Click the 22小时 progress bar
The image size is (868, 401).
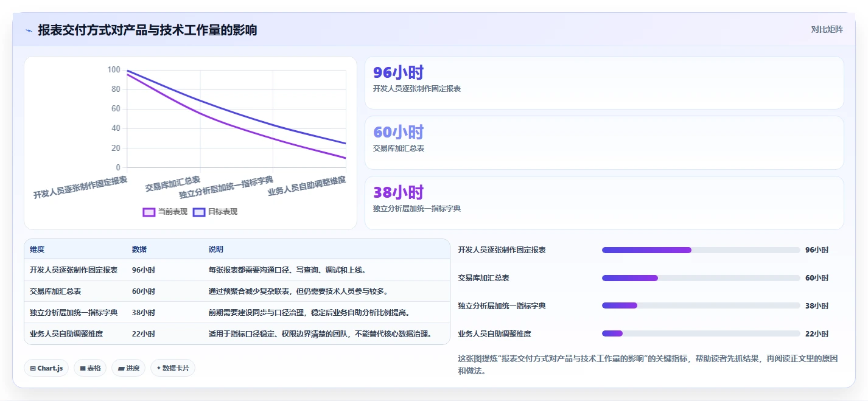click(x=701, y=334)
